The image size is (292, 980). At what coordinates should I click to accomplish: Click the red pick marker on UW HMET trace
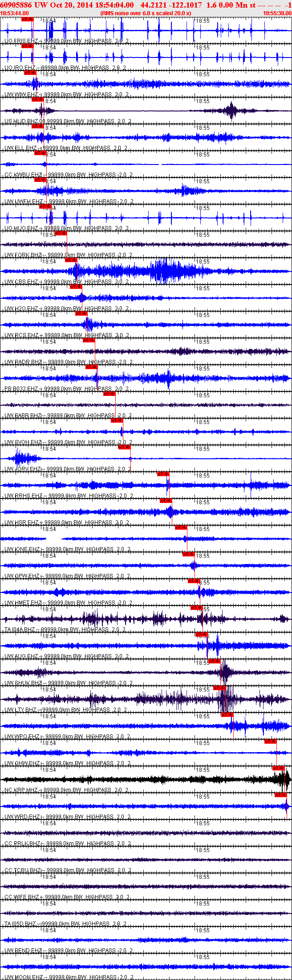coord(194,581)
